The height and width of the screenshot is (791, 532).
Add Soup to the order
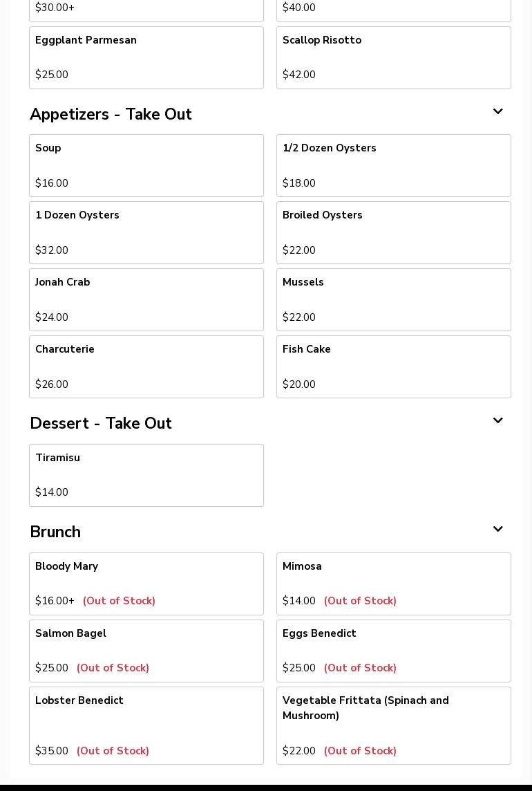tap(146, 166)
